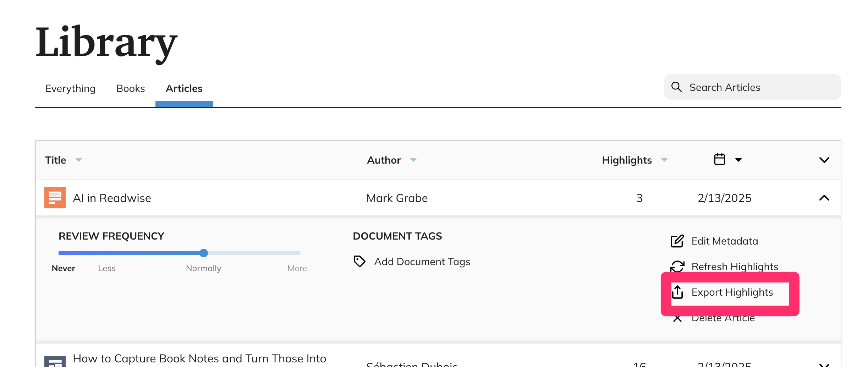Viewport: 868px width, 367px height.
Task: Collapse the AI in Readwise row chevron
Action: pyautogui.click(x=824, y=198)
